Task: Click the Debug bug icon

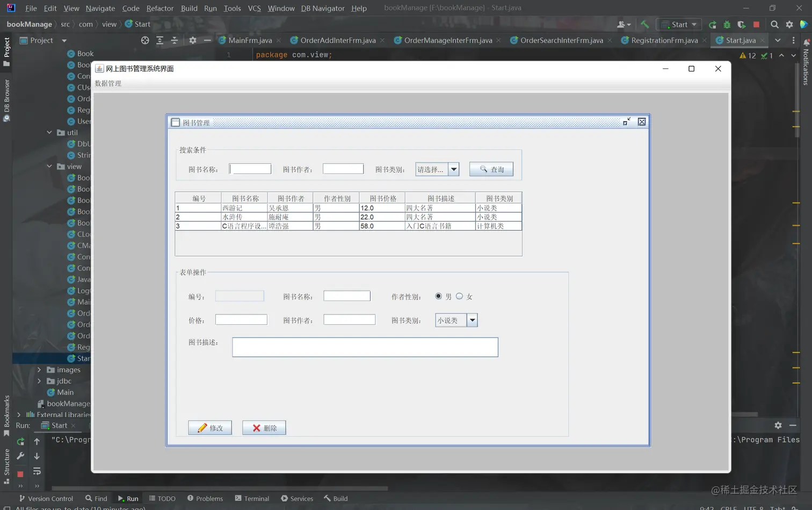Action: click(727, 24)
